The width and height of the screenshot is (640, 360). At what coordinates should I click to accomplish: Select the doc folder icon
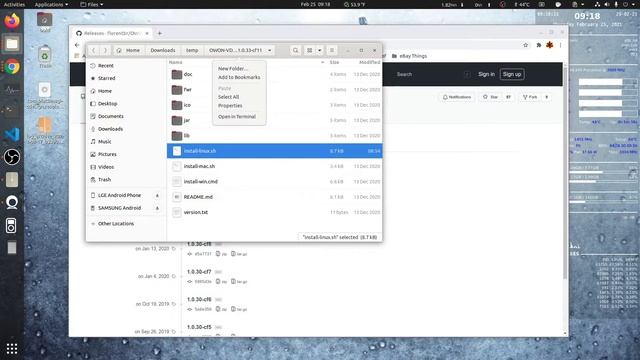(x=177, y=74)
